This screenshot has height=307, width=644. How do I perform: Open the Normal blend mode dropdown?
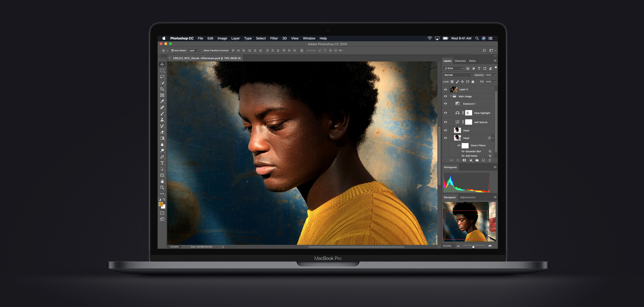[x=458, y=75]
